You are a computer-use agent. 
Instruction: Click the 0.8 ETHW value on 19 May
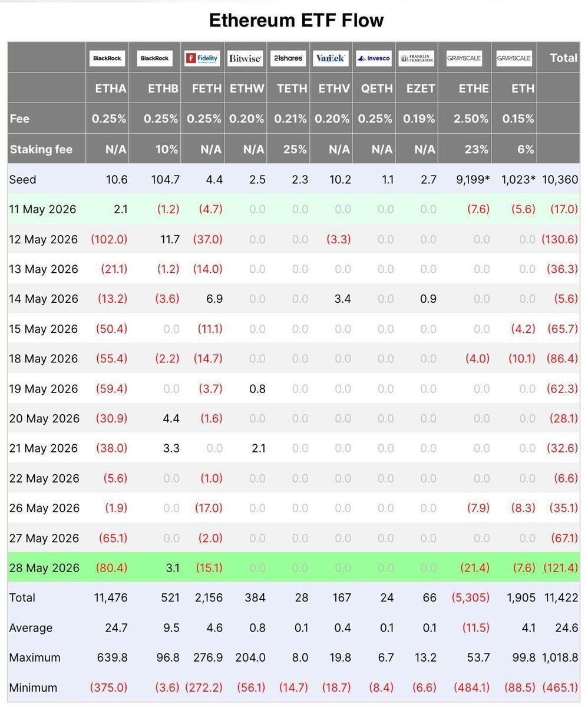[x=257, y=389]
